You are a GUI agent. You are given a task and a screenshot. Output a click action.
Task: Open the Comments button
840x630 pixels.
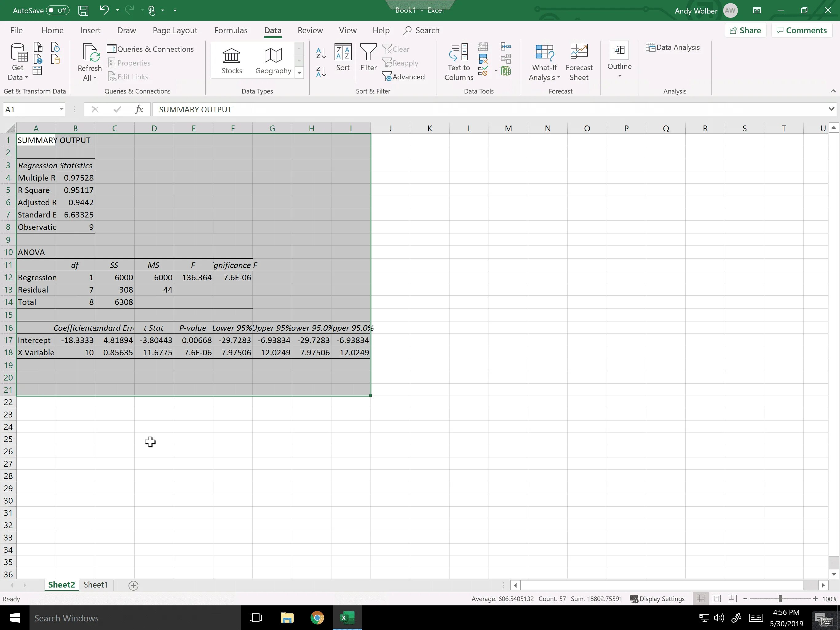802,30
